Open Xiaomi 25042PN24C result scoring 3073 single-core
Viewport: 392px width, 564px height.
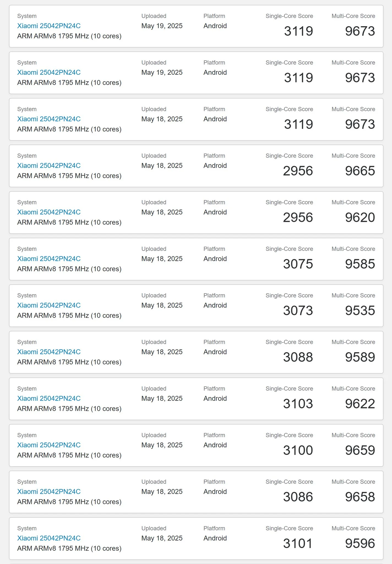(49, 305)
